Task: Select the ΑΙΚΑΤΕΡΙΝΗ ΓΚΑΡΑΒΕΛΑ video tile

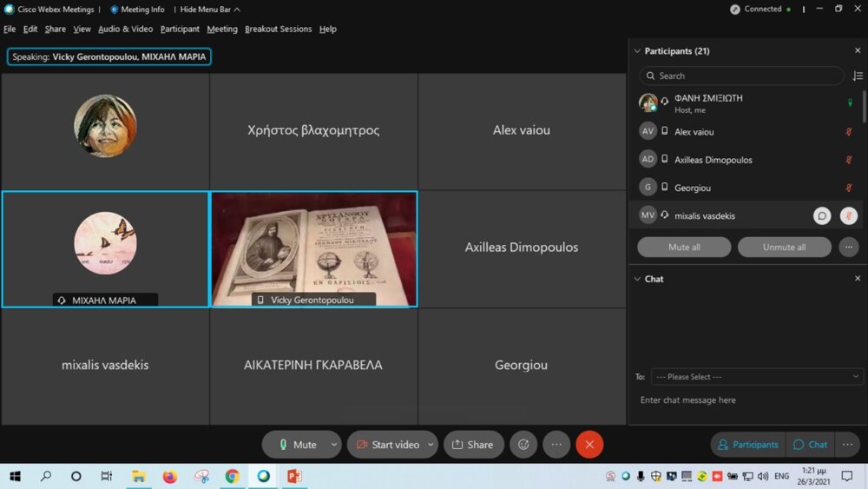Action: pos(314,366)
